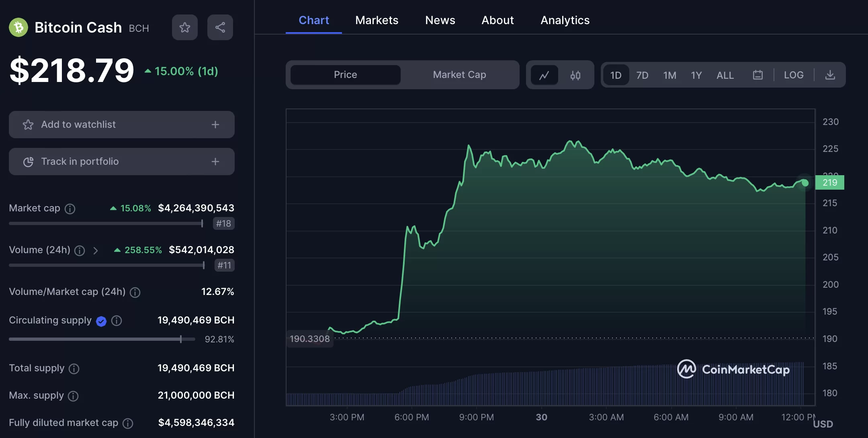Screen dimensions: 868x438
Task: Toggle chart to Price view
Action: coord(346,75)
